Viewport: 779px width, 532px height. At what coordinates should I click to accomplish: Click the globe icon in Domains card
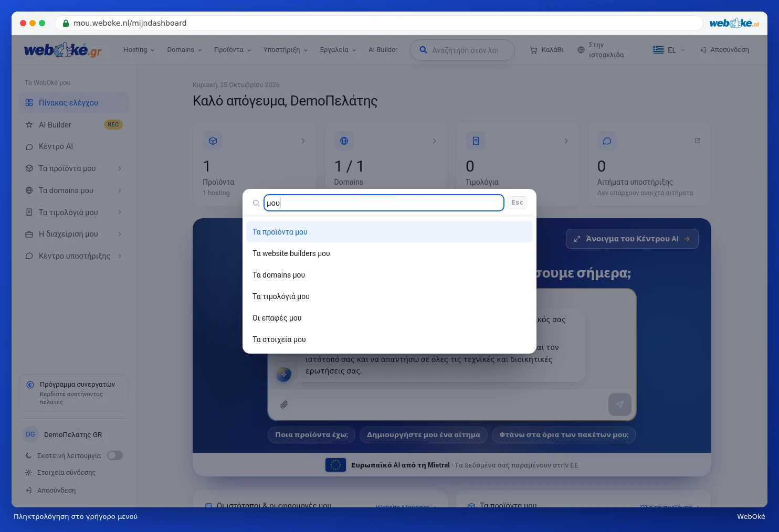tap(344, 141)
